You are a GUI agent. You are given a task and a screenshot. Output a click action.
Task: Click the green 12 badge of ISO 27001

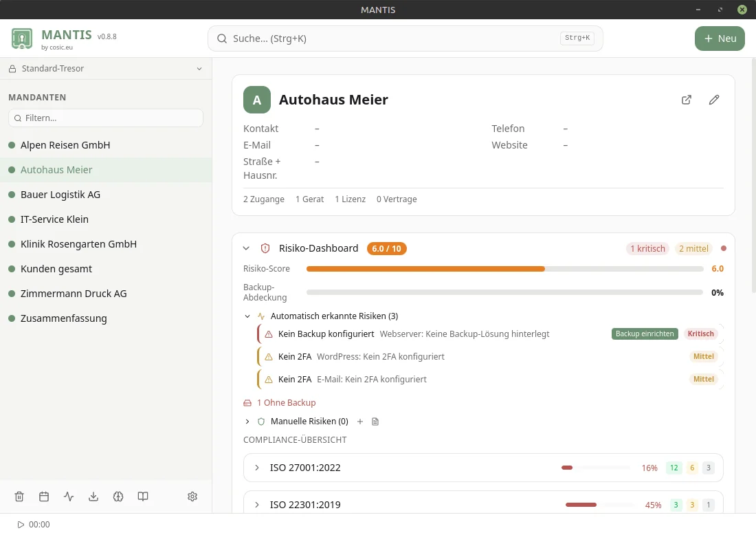[674, 468]
